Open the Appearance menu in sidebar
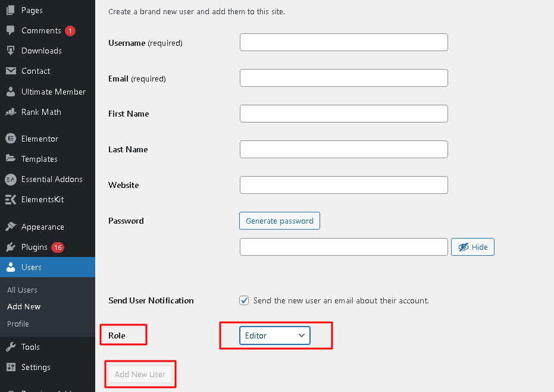The width and height of the screenshot is (554, 392). coord(42,227)
